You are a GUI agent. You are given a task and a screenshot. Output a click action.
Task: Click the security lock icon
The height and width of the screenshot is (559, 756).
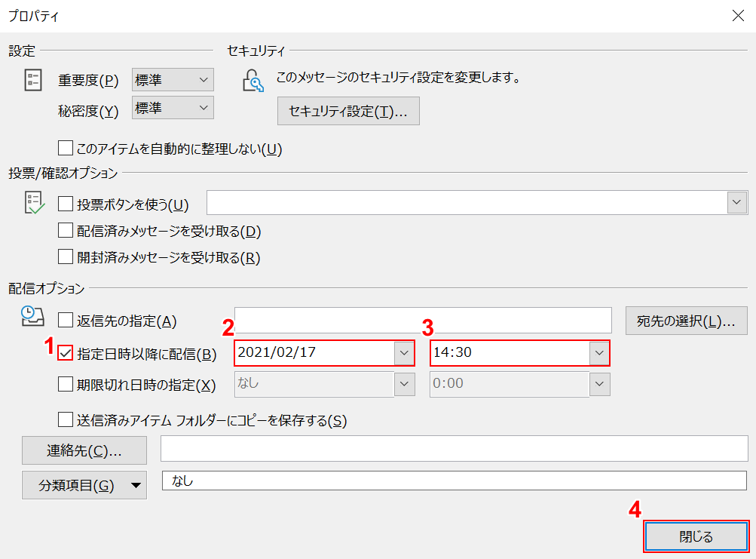point(253,80)
